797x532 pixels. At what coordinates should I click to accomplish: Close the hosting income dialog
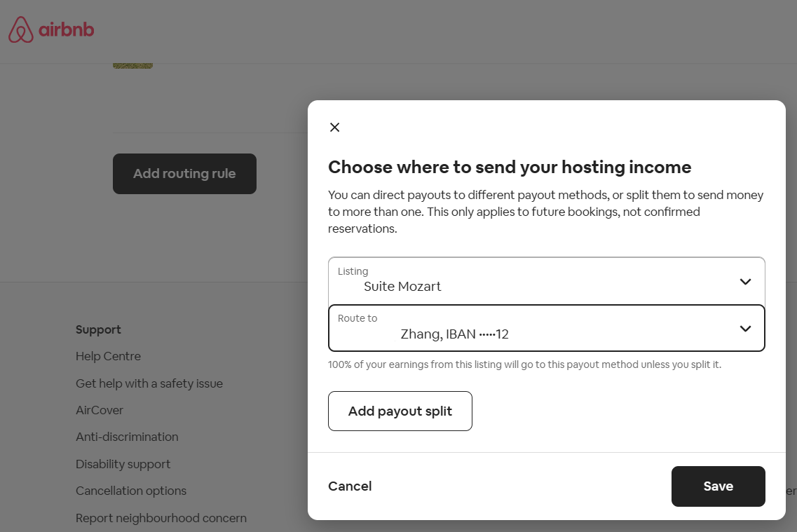(334, 127)
